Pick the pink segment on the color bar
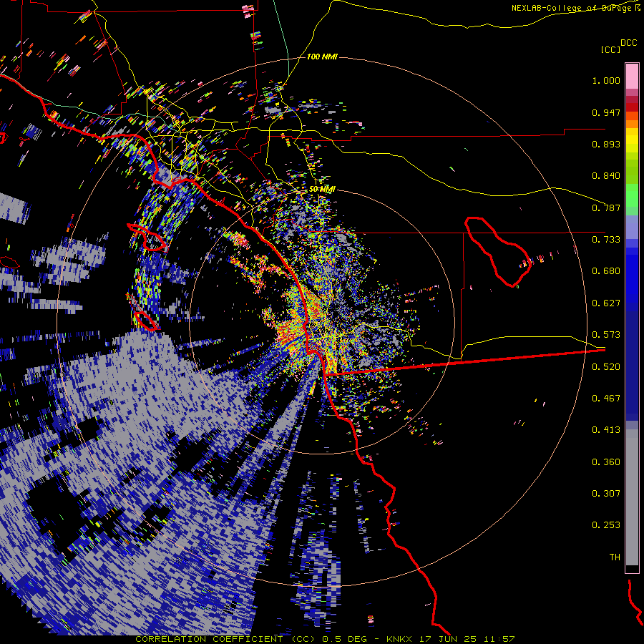Viewport: 644px width, 644px height. pyautogui.click(x=632, y=77)
